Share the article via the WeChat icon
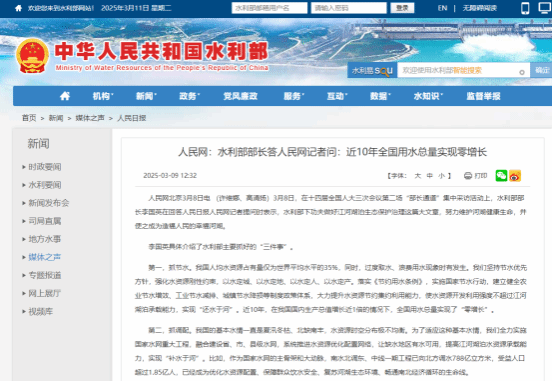Viewport: 552px width, 381px height. click(501, 175)
